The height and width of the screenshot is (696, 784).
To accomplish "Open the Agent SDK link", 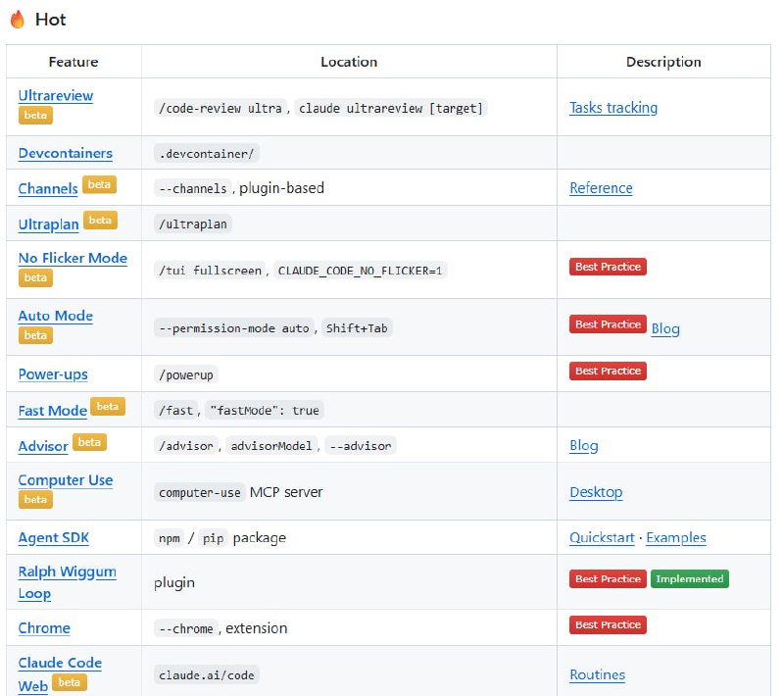I will coord(54,537).
